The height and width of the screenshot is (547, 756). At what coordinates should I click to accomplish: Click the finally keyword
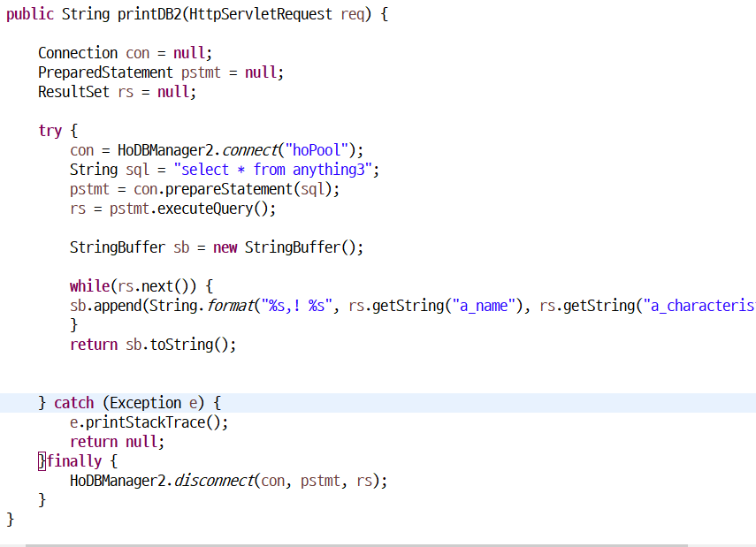point(74,461)
